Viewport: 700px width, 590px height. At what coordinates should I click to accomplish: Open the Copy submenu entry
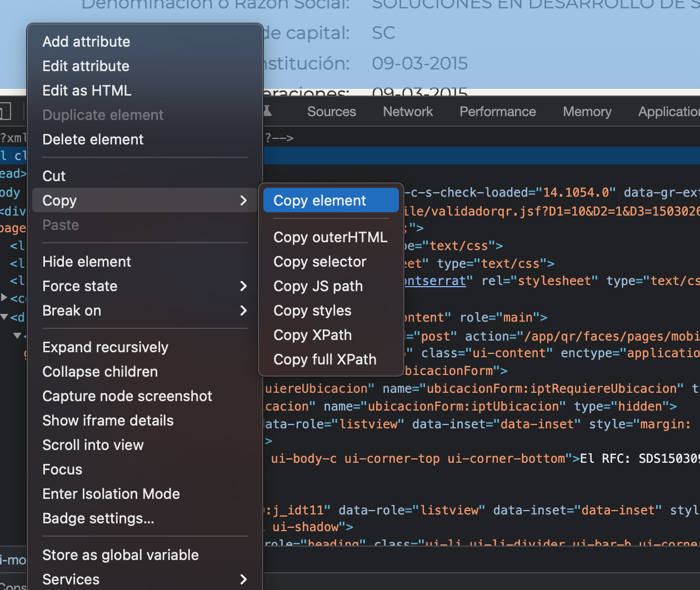tap(144, 201)
